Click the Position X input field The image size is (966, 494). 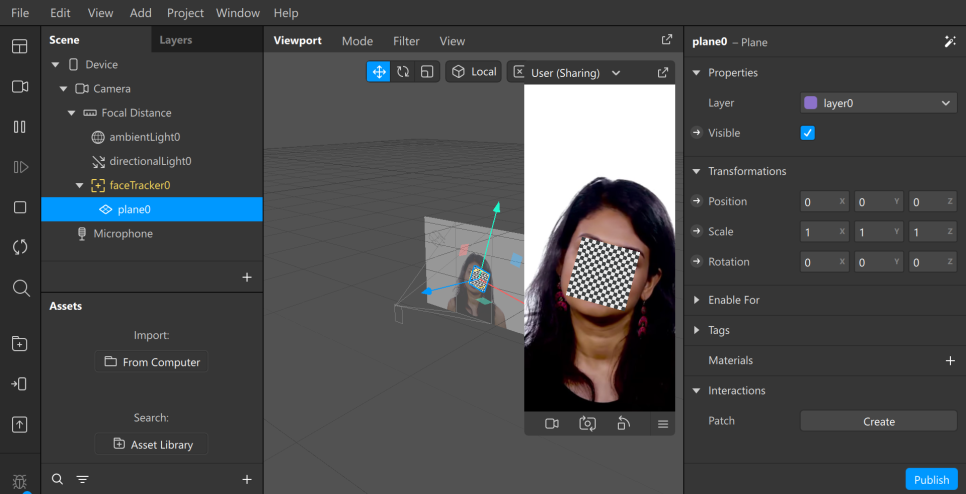[824, 201]
